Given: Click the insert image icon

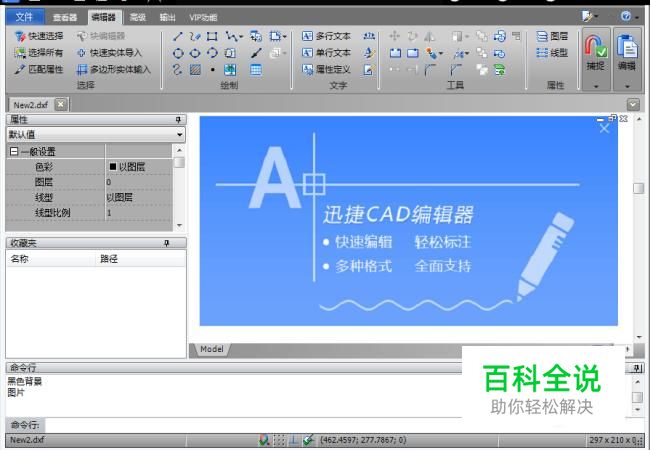Looking at the screenshot, I should 230,70.
